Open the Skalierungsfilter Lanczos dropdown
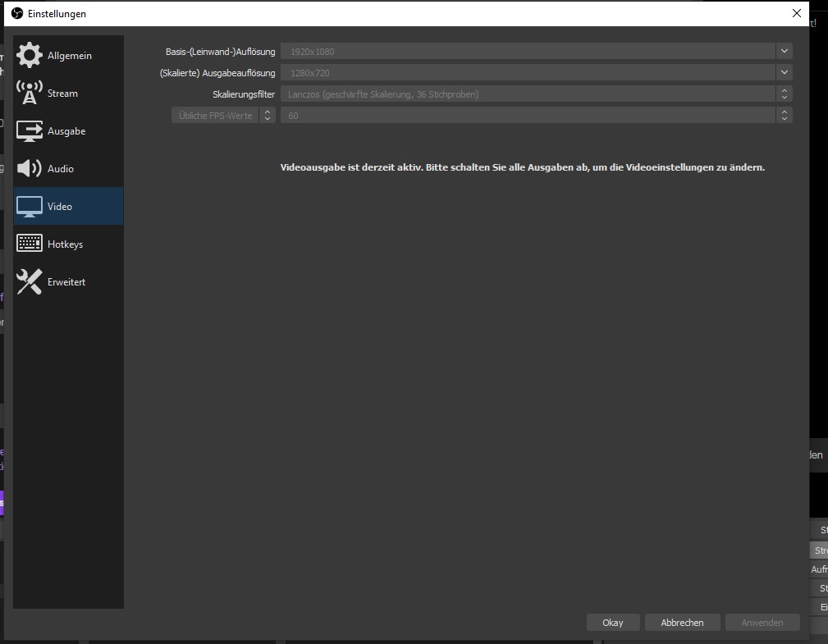 pyautogui.click(x=537, y=94)
